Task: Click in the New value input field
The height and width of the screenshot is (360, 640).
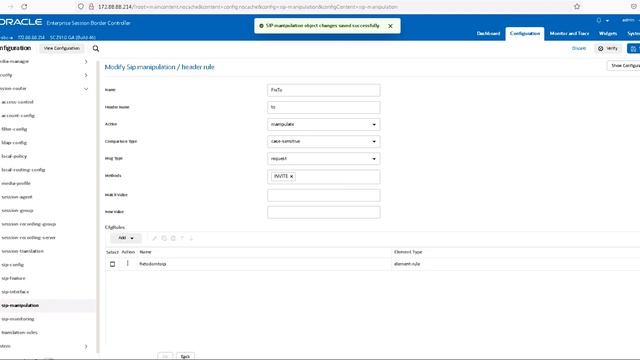Action: click(x=324, y=212)
